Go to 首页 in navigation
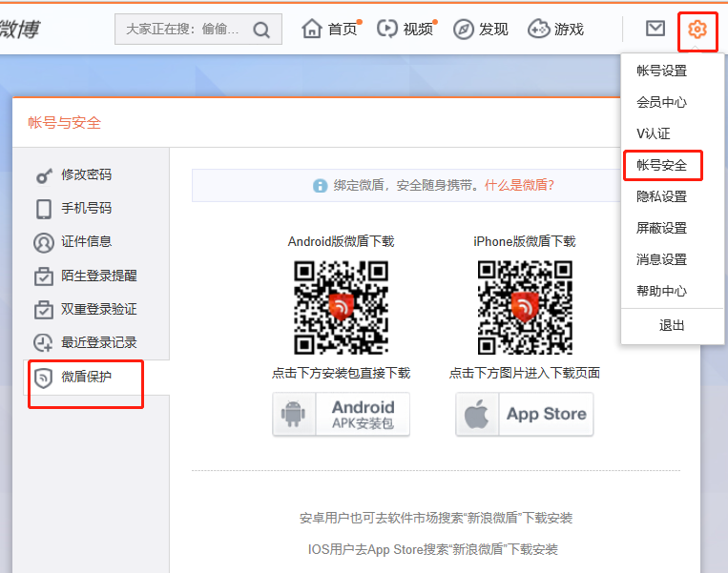 point(343,30)
